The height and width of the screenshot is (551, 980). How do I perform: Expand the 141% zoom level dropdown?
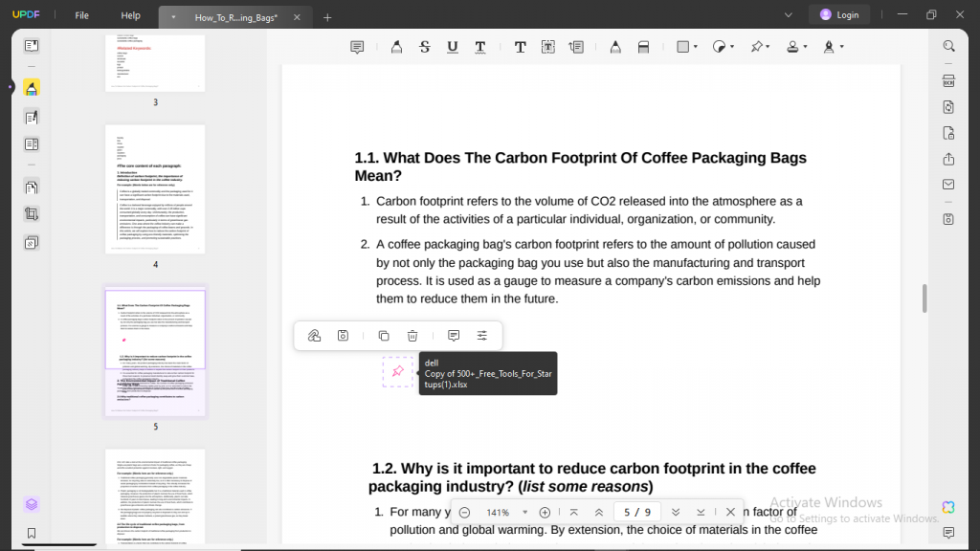tap(507, 512)
